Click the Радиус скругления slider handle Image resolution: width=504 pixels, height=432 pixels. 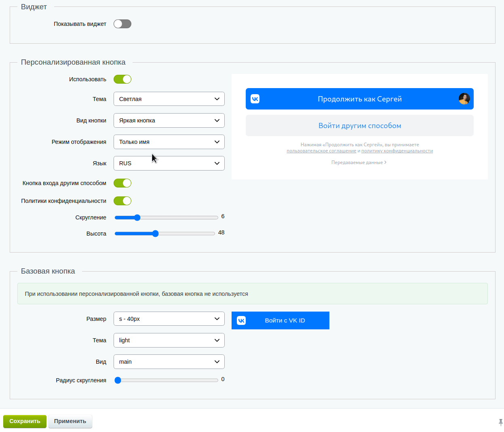118,380
